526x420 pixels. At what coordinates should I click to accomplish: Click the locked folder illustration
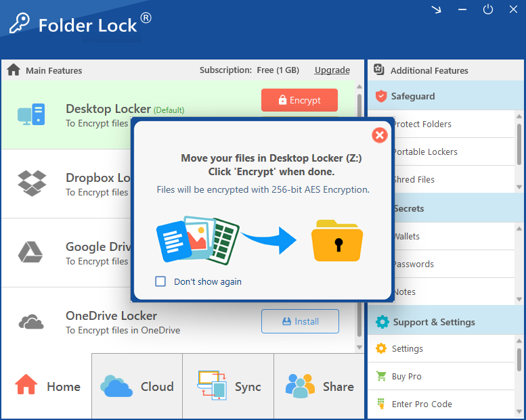click(x=337, y=240)
